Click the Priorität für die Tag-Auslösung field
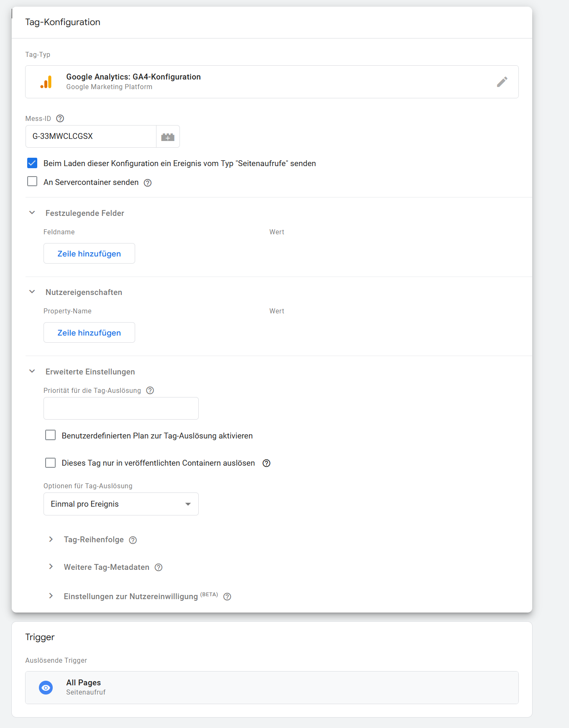Image resolution: width=569 pixels, height=728 pixels. point(121,408)
